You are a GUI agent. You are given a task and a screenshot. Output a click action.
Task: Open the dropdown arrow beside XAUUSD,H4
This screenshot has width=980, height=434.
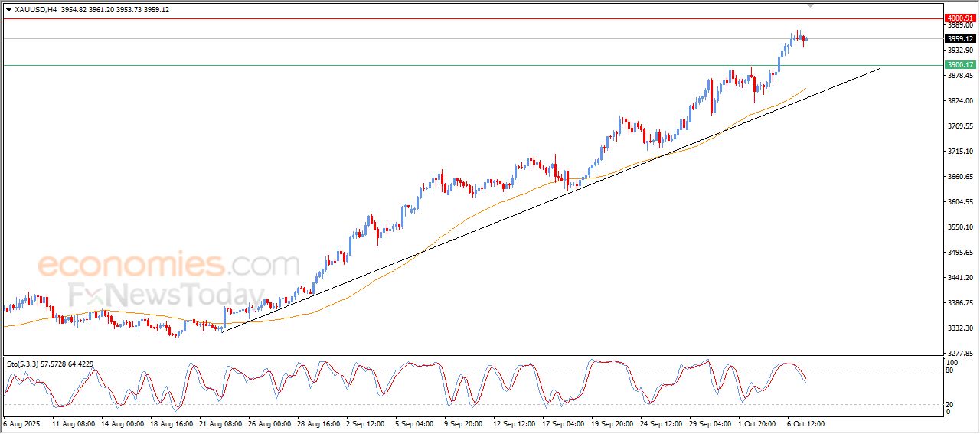click(8, 10)
